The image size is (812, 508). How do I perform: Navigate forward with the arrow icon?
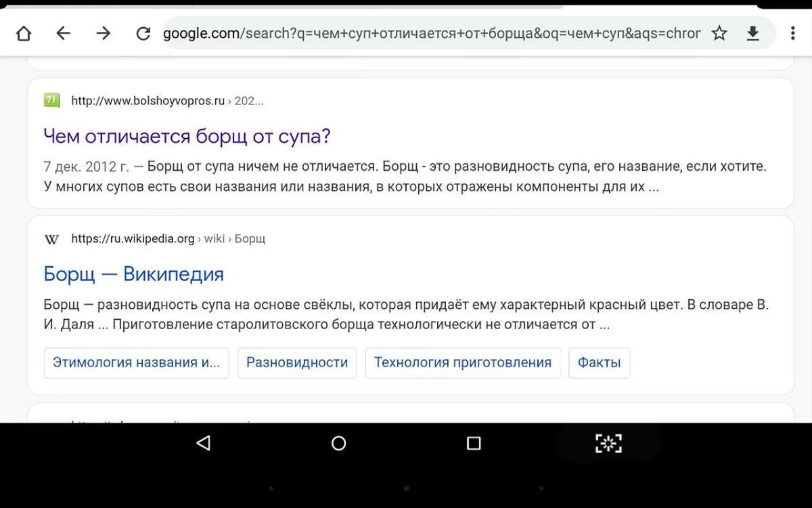pos(103,33)
